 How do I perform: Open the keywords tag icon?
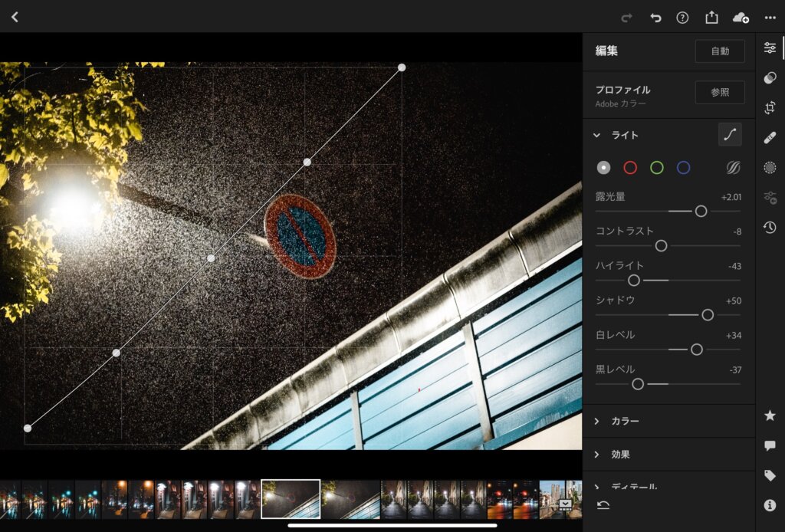(x=770, y=475)
